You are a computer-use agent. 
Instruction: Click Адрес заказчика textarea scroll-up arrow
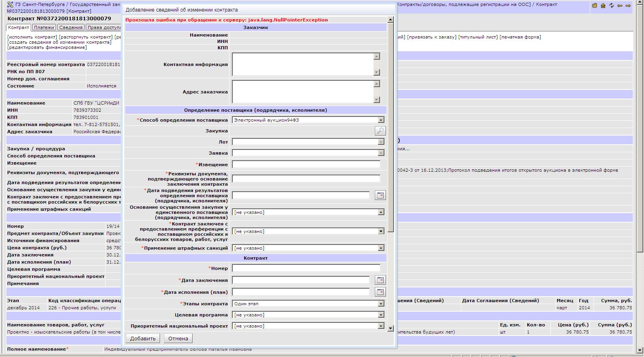(x=377, y=84)
